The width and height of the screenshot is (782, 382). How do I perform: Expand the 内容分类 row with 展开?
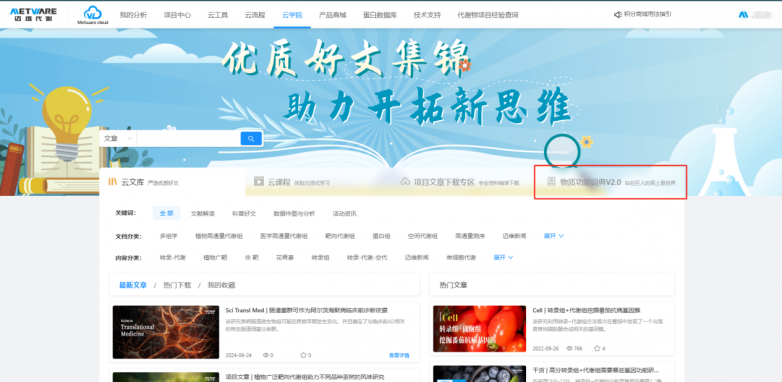click(x=503, y=257)
